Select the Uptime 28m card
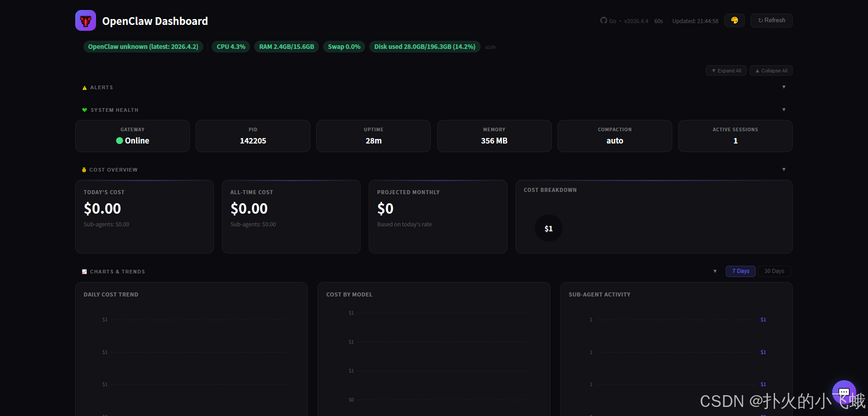The height and width of the screenshot is (416, 868). pyautogui.click(x=373, y=136)
